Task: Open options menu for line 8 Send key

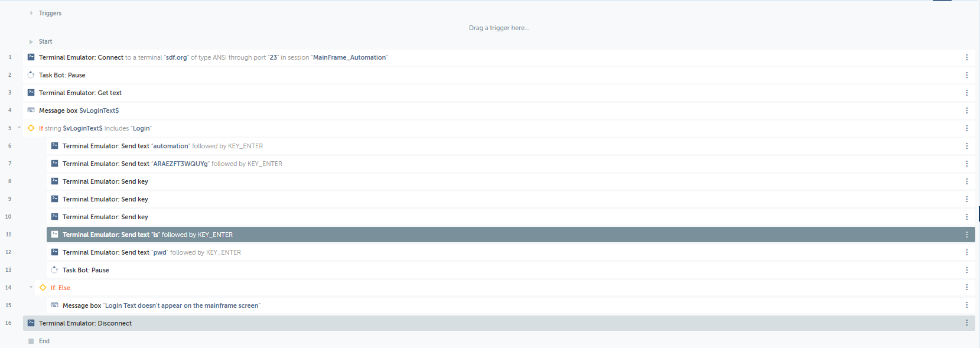Action: point(967,181)
